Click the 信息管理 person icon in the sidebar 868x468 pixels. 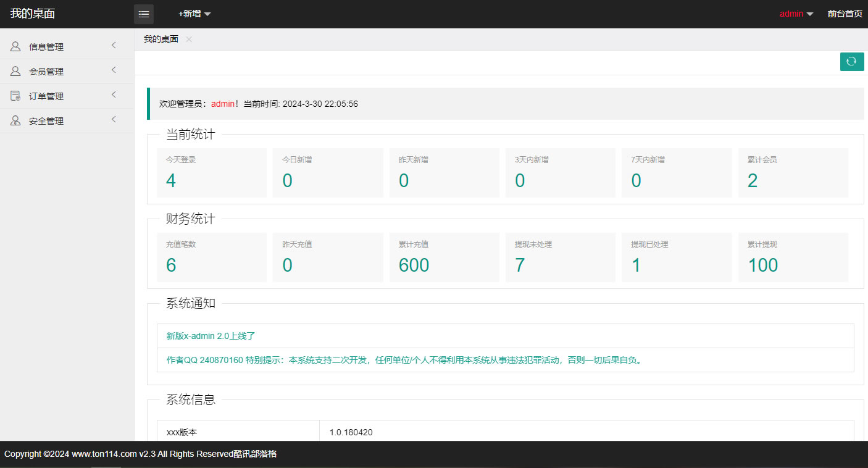point(15,46)
